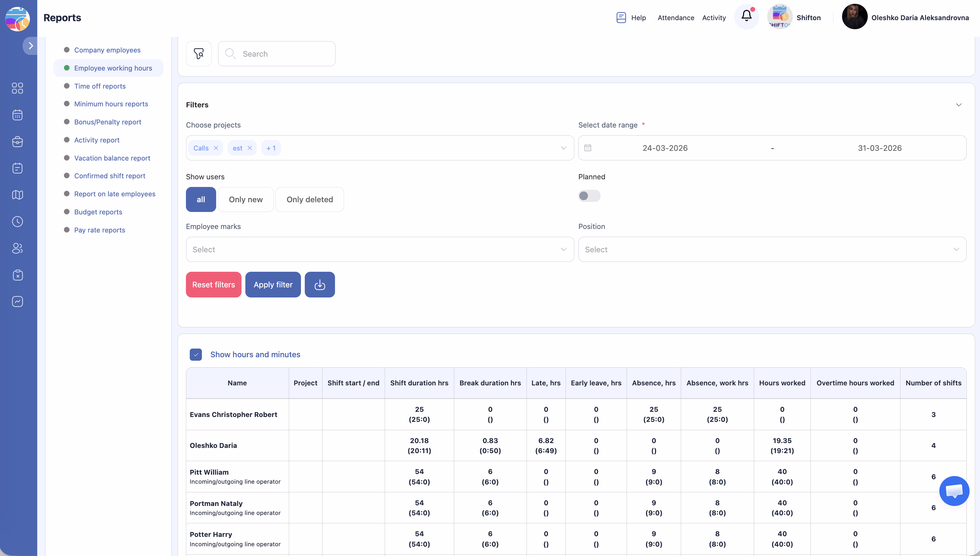Viewport: 980px width, 556px height.
Task: Open the calendar icon in the sidebar
Action: click(18, 115)
